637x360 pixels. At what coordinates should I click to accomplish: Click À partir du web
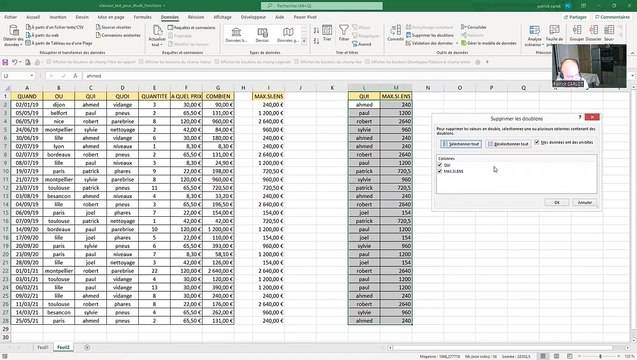[x=42, y=35]
